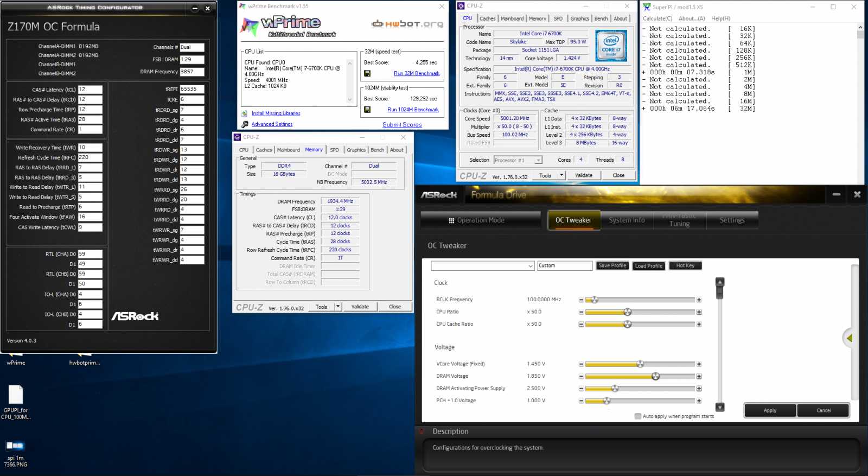Switch to the SPD tab in the CPU-Z Memory window
This screenshot has height=476, width=868.
click(335, 150)
